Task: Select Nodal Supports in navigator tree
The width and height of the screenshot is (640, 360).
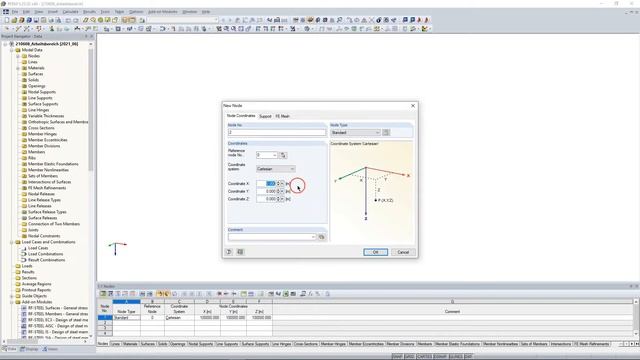Action: (x=42, y=92)
